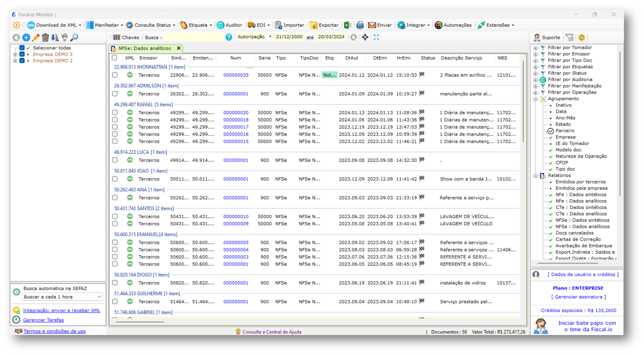
Task: Select NFSe: Dados analíticos tab
Action: pos(144,48)
